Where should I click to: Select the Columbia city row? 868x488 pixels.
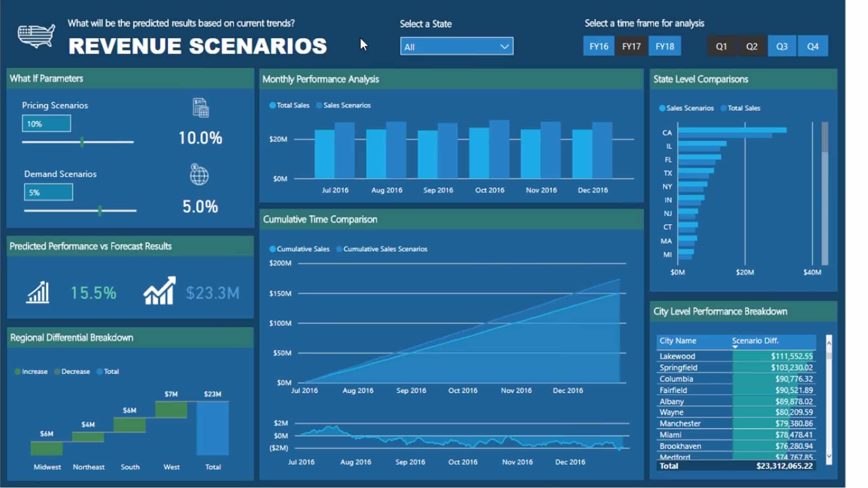[x=736, y=379]
